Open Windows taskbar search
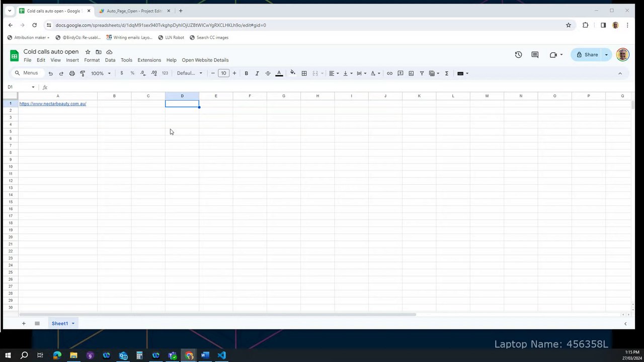The width and height of the screenshot is (644, 362). pos(24,355)
